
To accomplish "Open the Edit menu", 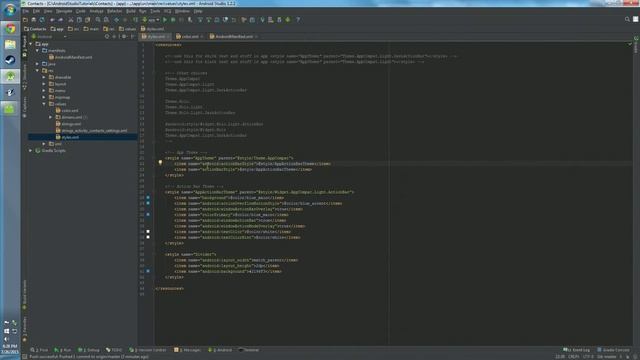I will [36, 11].
